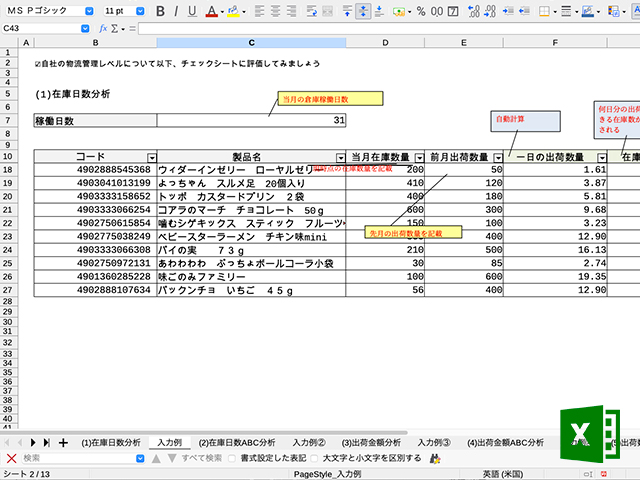
Task: Align cell text right
Action: pos(291,11)
